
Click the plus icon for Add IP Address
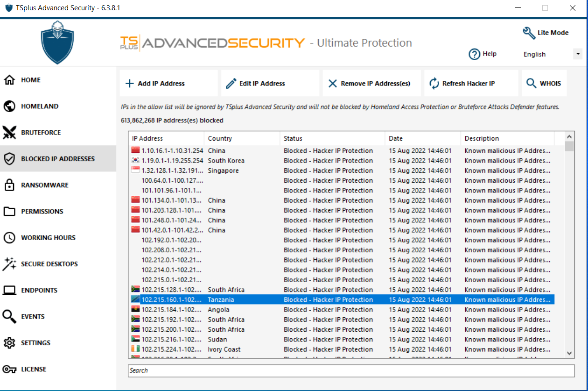(130, 84)
